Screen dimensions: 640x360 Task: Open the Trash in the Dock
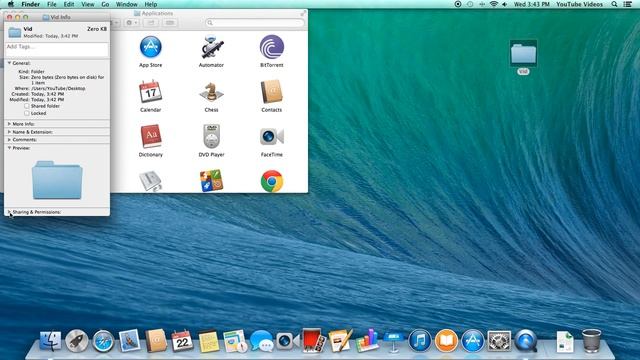(x=591, y=341)
